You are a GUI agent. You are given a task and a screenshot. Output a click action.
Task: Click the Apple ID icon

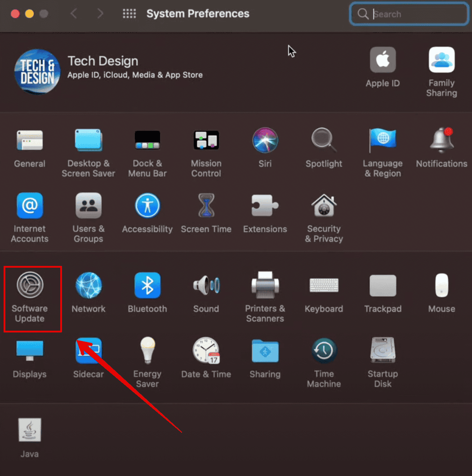383,60
